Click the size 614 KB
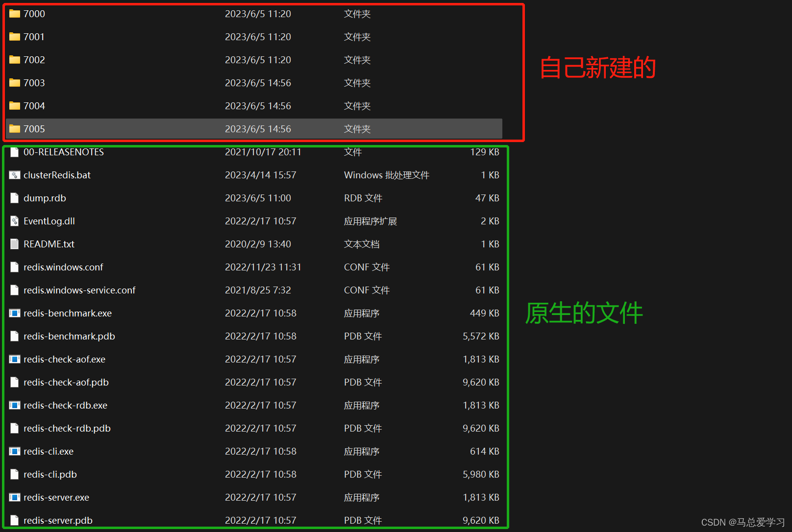This screenshot has width=792, height=532. (485, 451)
